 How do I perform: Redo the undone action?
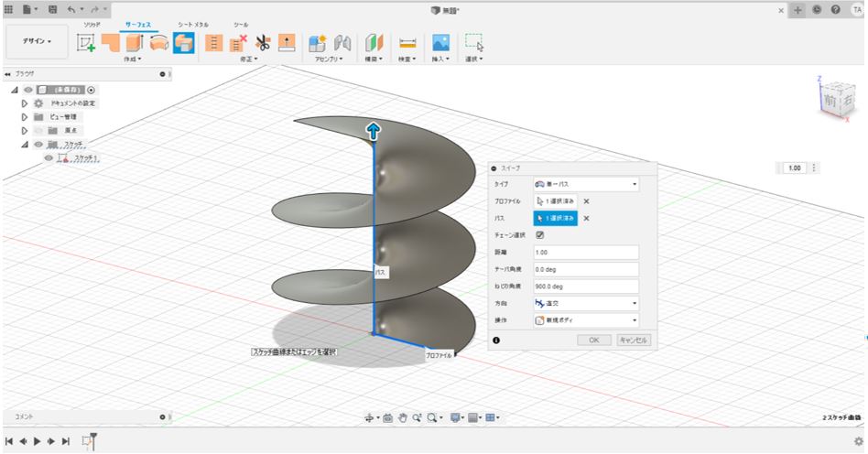(x=94, y=10)
